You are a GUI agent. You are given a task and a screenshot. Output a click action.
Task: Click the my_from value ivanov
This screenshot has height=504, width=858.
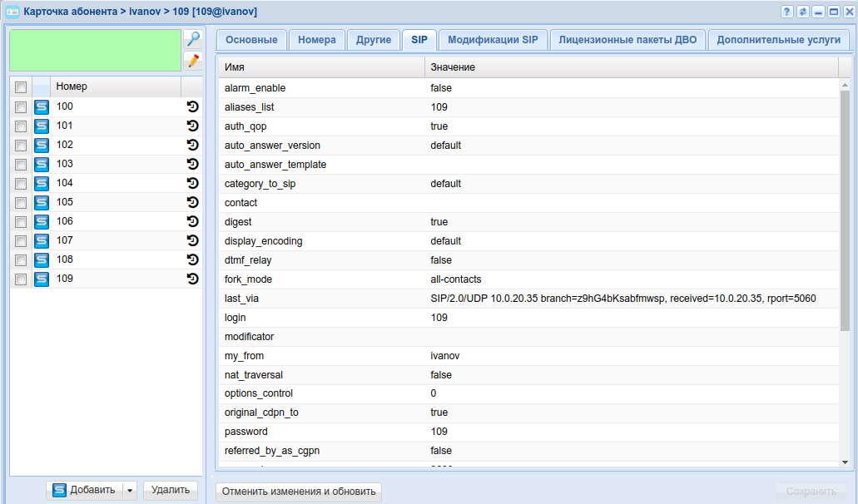445,356
